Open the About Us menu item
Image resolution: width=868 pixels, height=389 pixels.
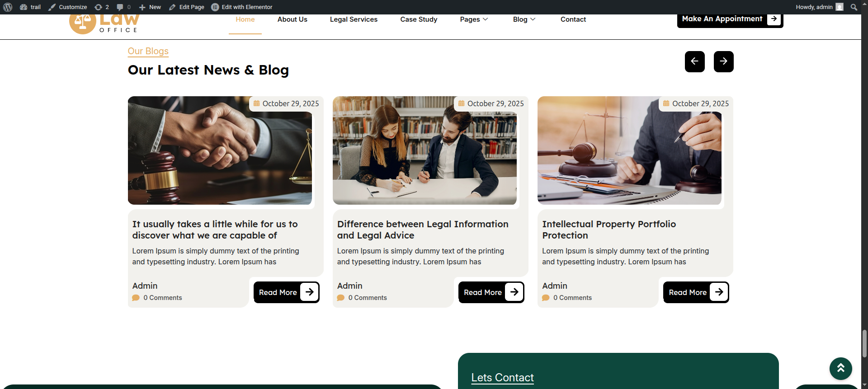click(x=292, y=19)
